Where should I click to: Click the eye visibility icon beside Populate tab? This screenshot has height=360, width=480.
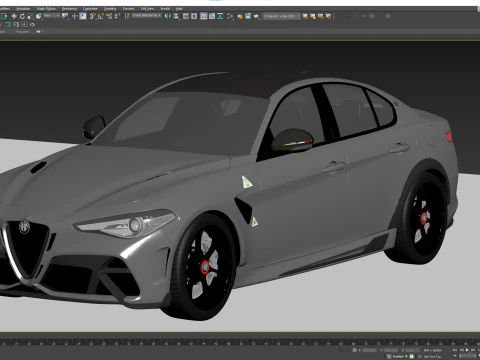pos(38,32)
